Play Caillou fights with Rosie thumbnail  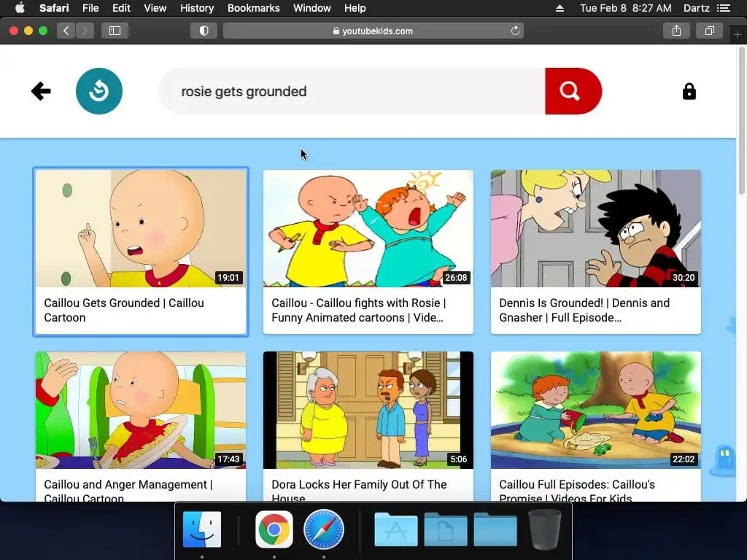coord(368,228)
